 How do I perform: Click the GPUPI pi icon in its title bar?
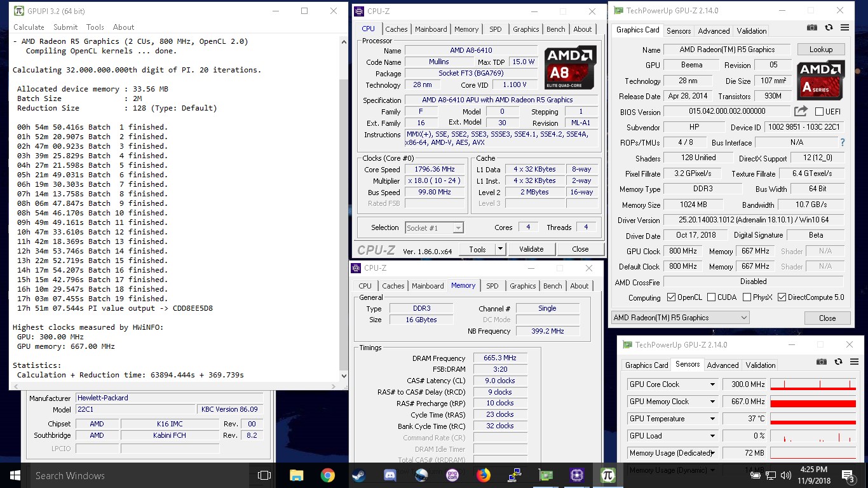coord(18,11)
